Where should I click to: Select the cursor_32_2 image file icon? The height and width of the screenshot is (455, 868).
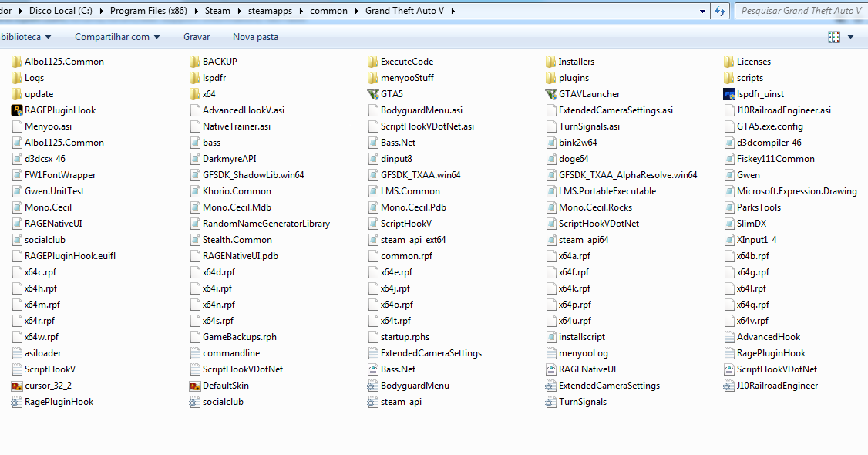(x=17, y=386)
